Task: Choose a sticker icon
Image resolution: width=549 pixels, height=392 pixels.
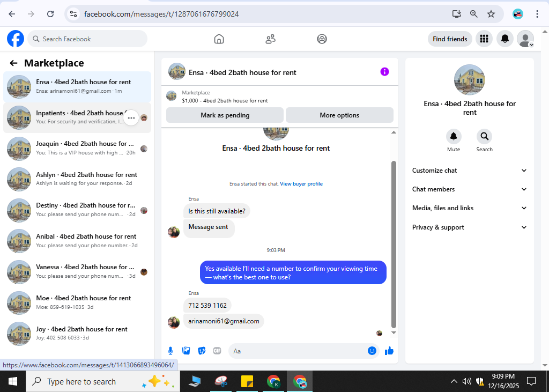Action: [202, 351]
